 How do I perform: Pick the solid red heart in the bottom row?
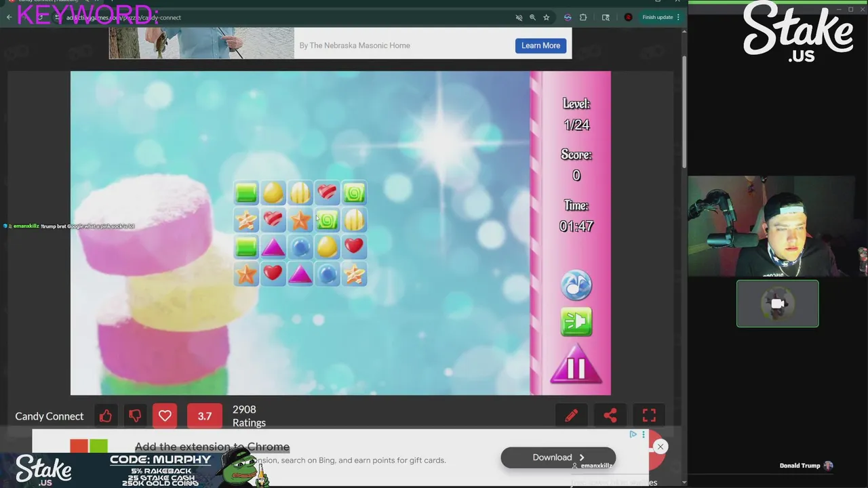coord(273,274)
